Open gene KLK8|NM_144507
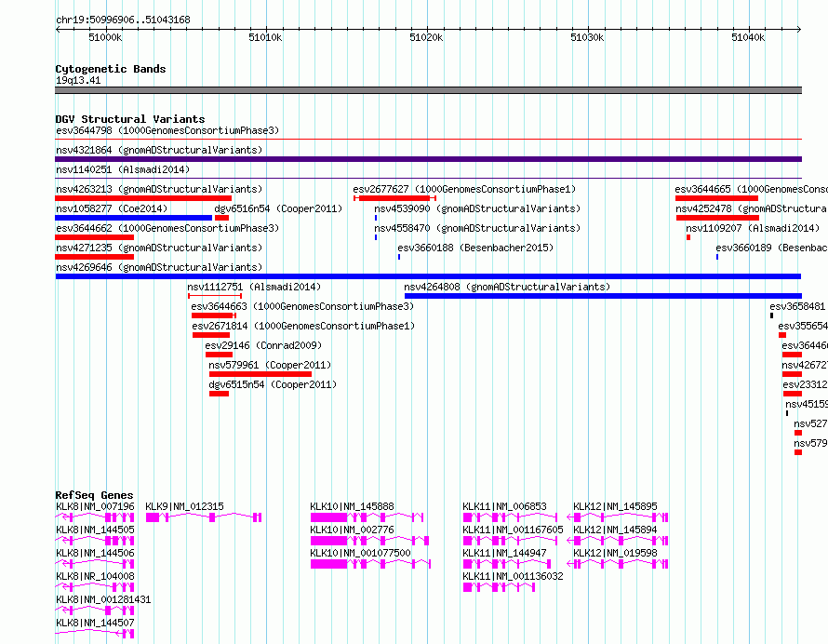This screenshot has height=644, width=828. [95, 623]
